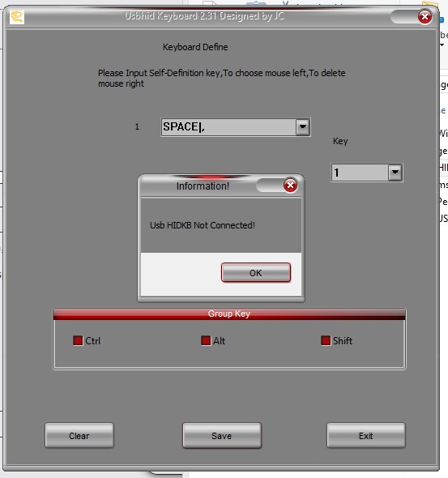Click the Key number field showing 1
The image size is (448, 478).
point(360,173)
